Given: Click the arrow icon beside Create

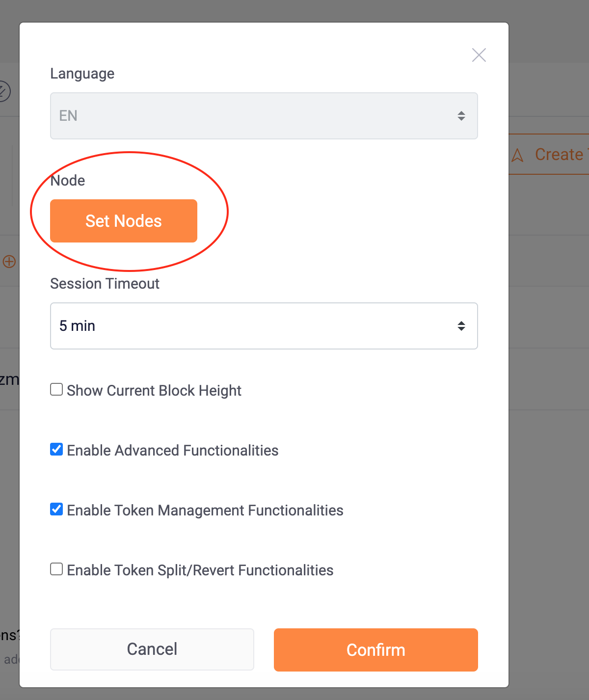Looking at the screenshot, I should pos(516,155).
